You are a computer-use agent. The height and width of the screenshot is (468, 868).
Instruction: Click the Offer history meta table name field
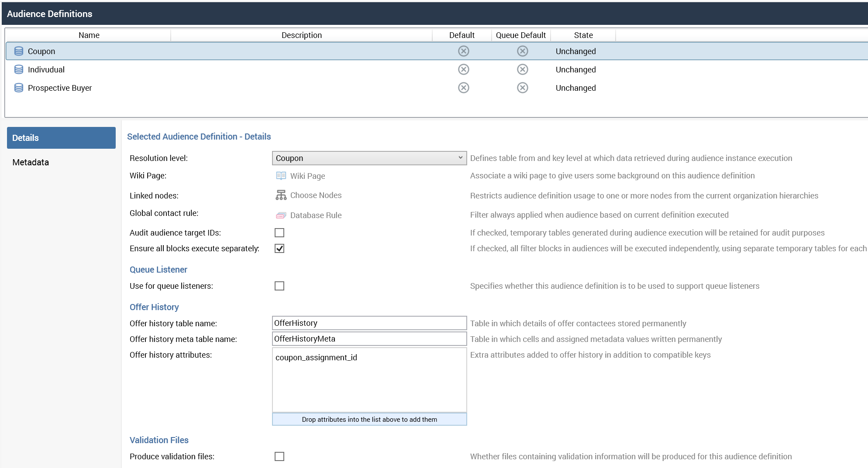point(369,338)
